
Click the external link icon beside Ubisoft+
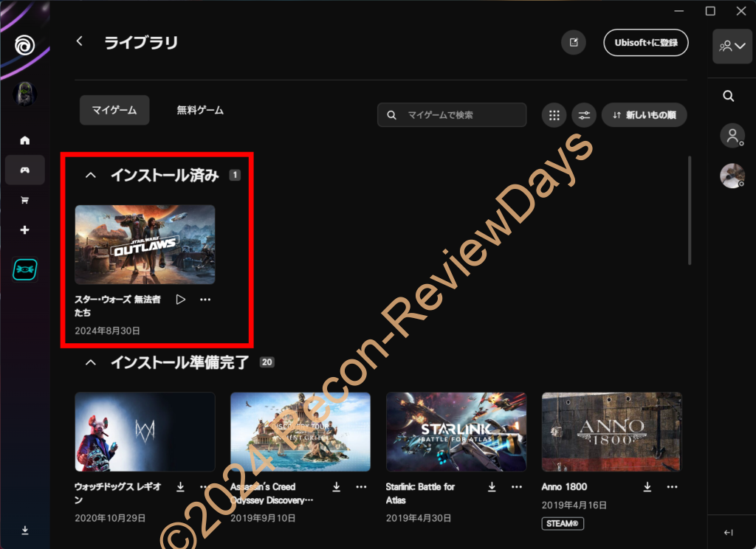[574, 42]
